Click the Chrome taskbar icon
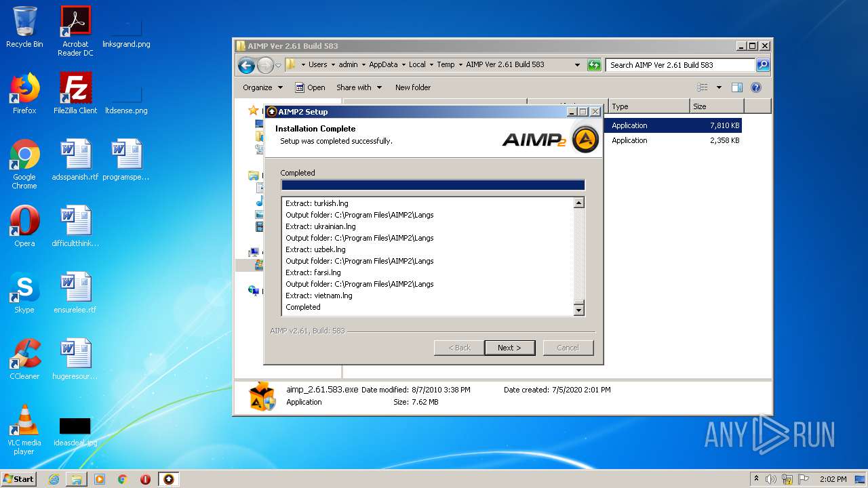 tap(123, 479)
